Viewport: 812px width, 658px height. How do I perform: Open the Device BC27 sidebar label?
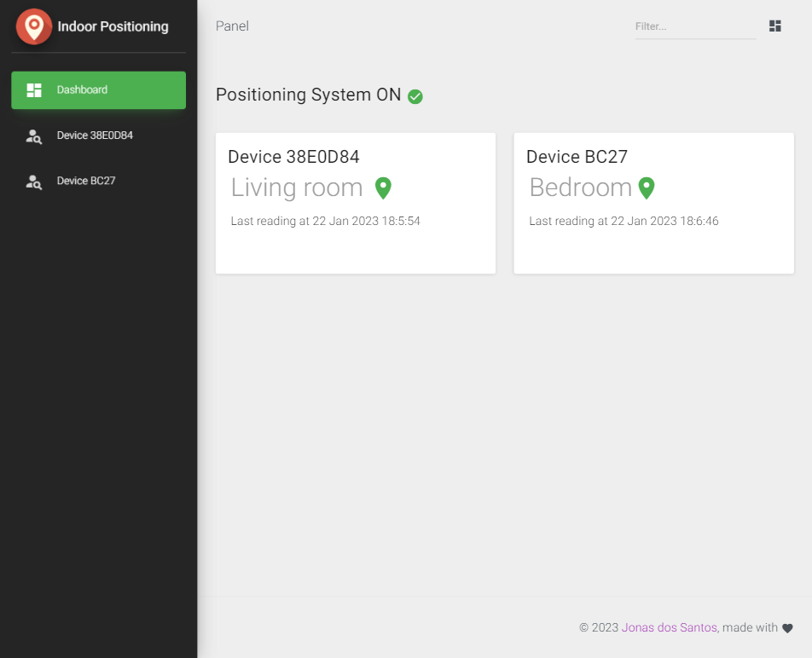85,181
